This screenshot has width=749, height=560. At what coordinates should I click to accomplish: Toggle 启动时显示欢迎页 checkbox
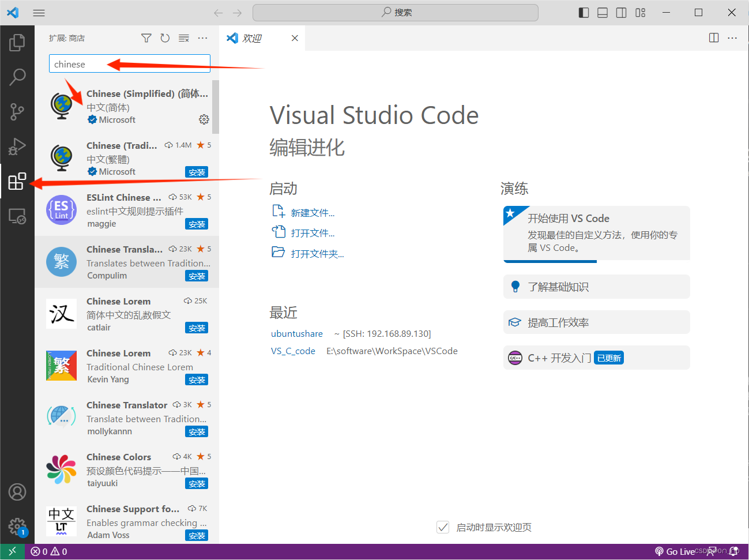click(x=443, y=527)
